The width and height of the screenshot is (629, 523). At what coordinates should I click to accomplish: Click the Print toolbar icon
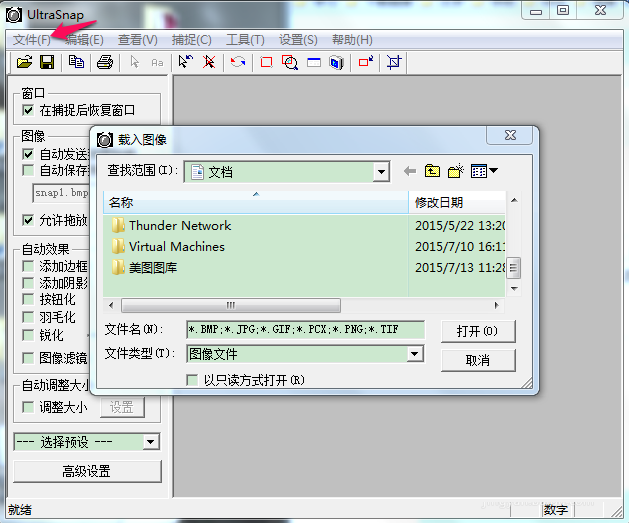click(x=105, y=62)
